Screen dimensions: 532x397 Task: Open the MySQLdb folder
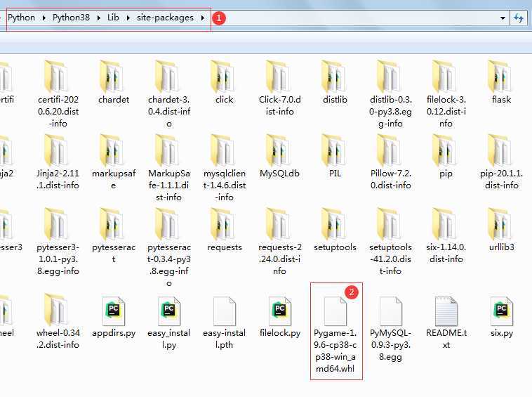pyautogui.click(x=279, y=156)
